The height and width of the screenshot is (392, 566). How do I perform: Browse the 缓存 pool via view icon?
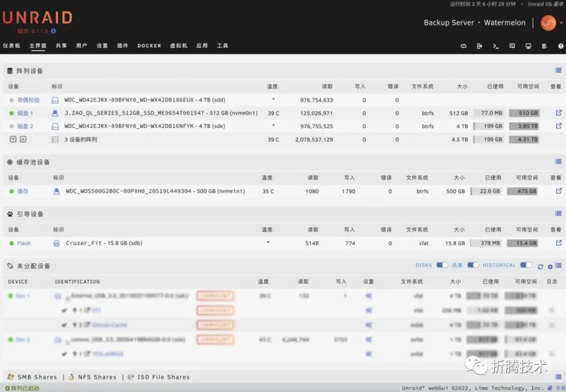[559, 191]
